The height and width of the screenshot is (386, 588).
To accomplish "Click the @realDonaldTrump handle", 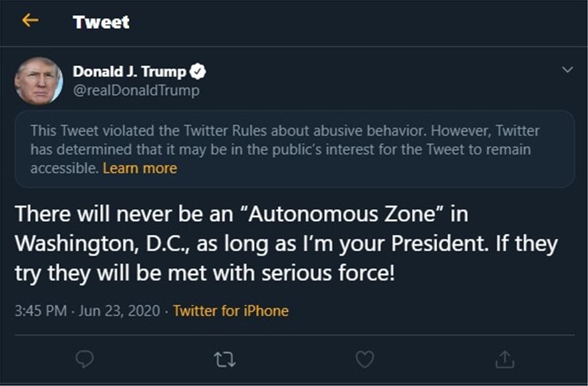I will (x=136, y=90).
